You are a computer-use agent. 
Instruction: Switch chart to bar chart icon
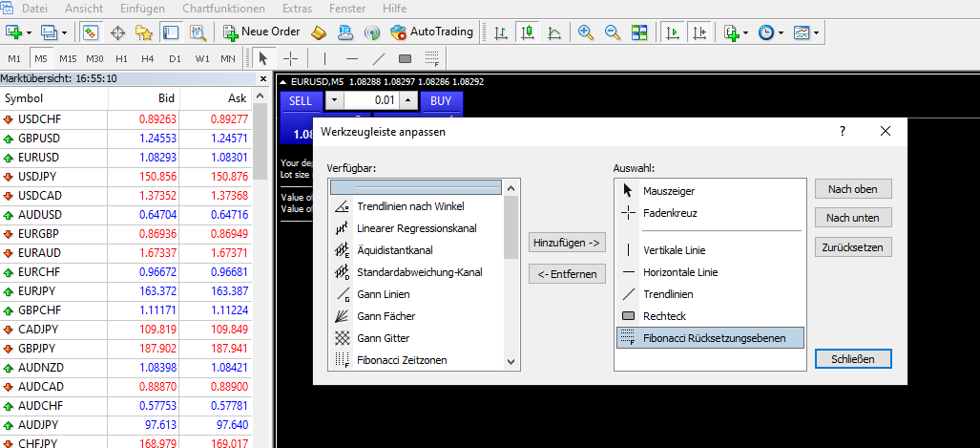point(501,32)
